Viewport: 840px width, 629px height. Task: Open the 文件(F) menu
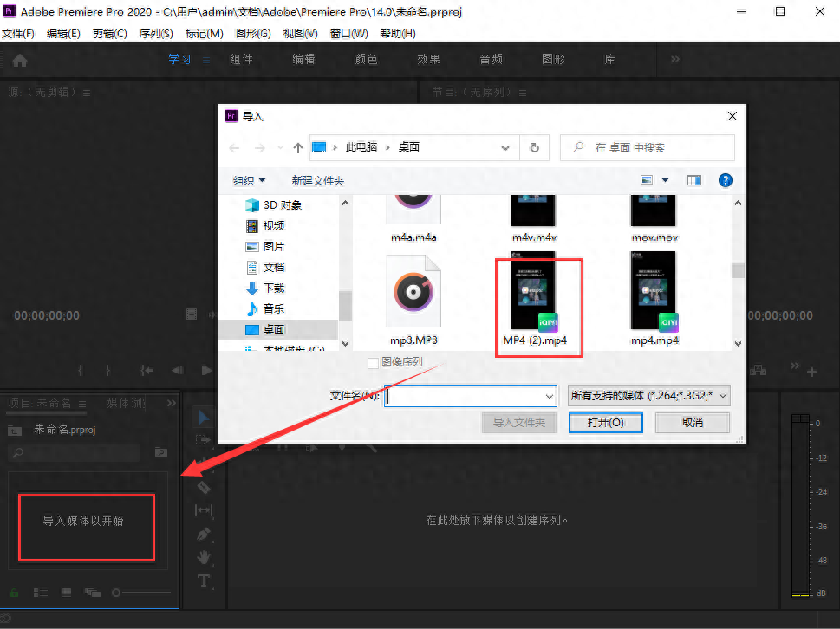pyautogui.click(x=18, y=34)
